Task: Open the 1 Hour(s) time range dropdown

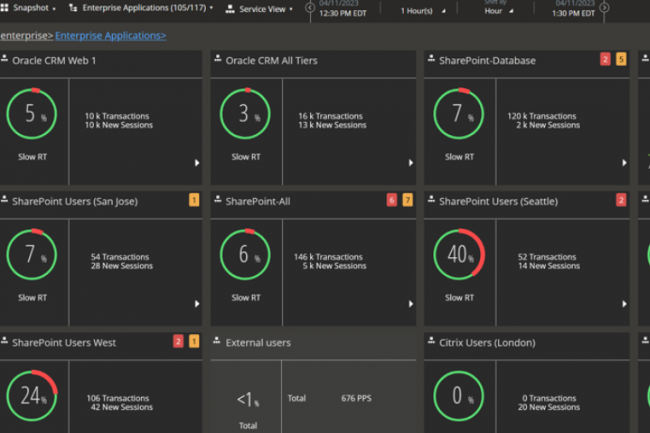Action: (x=421, y=10)
